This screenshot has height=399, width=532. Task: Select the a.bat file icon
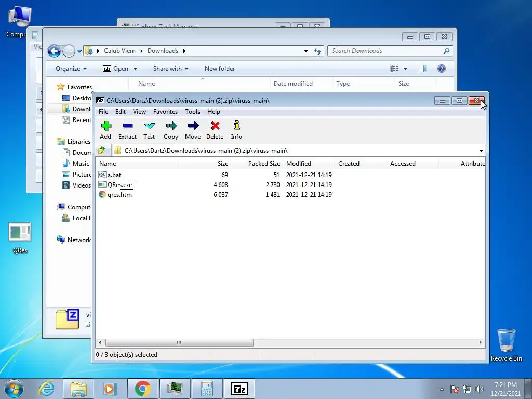(x=102, y=175)
